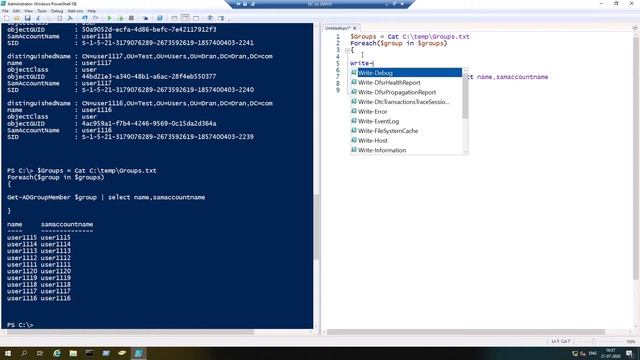The height and width of the screenshot is (360, 640).
Task: Click the console pane vertical scrollbar
Action: pos(316,227)
